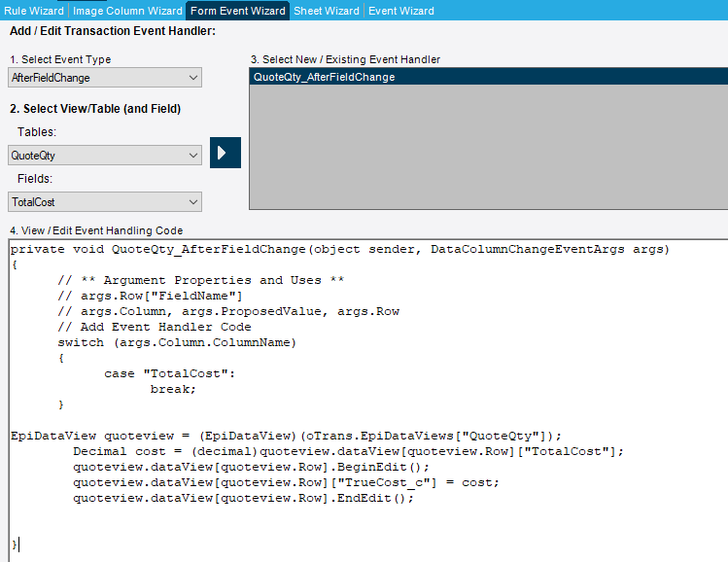
Task: Expand the TotalCost fields dropdown
Action: click(105, 202)
